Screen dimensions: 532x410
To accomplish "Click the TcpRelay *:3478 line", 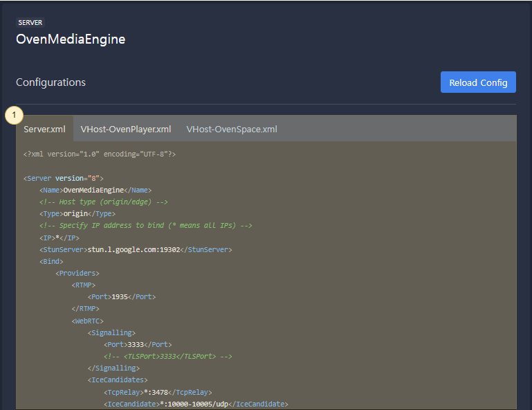I will click(158, 392).
